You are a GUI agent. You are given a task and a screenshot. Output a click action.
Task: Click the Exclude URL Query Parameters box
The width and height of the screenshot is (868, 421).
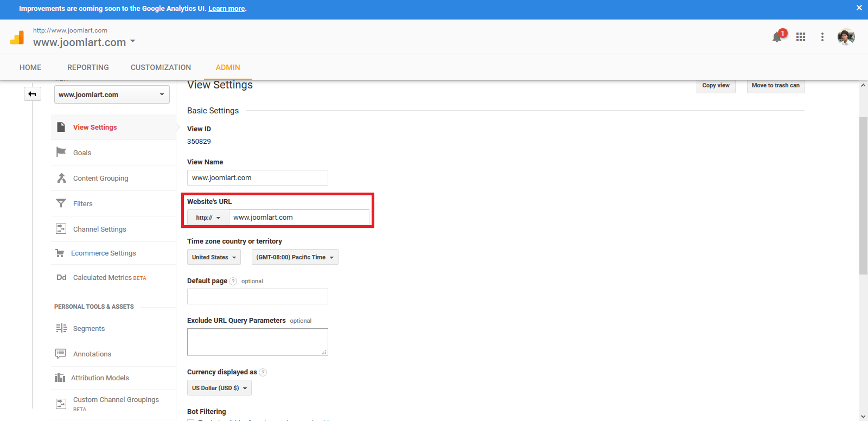click(258, 342)
